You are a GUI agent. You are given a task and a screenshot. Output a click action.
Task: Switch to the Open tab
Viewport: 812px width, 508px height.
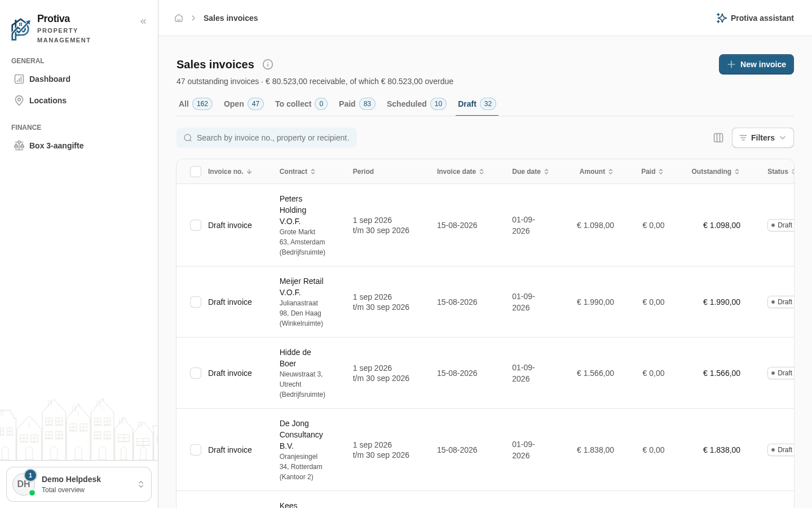click(244, 104)
